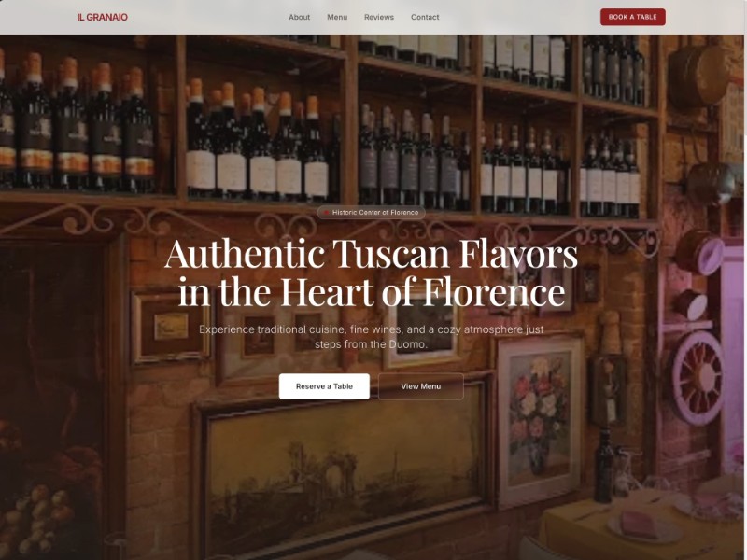Screen dimensions: 747x560
Task: Click the red dot in the location badge
Action: click(326, 213)
